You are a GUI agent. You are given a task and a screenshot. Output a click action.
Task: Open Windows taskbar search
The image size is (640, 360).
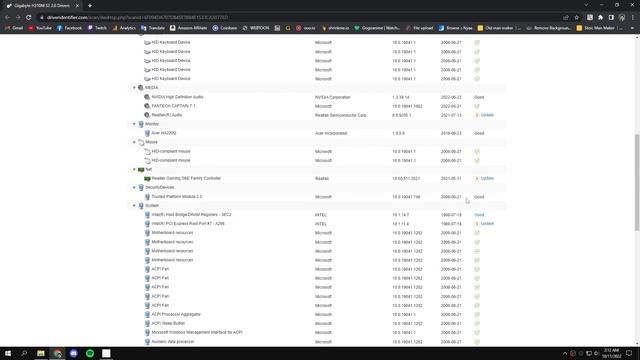click(x=24, y=353)
